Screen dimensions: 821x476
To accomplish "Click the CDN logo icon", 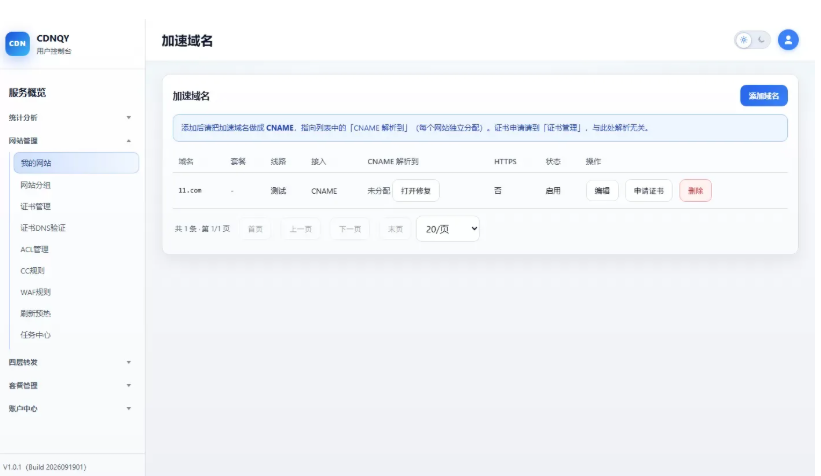I will tap(17, 43).
